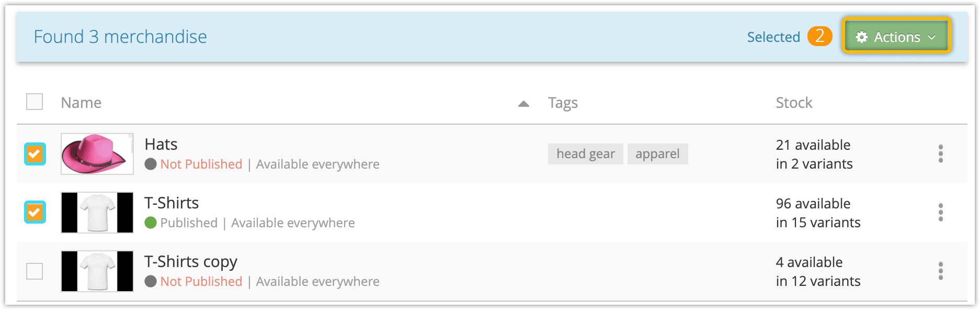Select the apparel tag

(657, 154)
